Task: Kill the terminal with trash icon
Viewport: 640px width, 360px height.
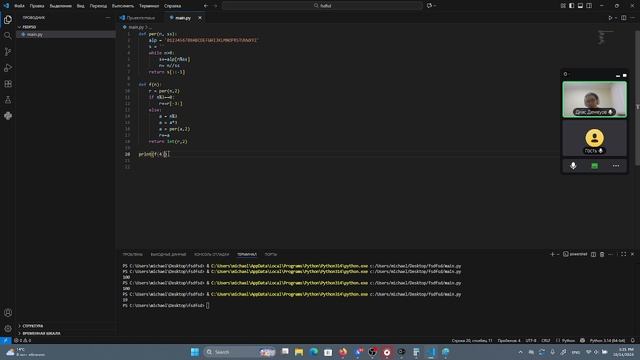Action: (602, 254)
